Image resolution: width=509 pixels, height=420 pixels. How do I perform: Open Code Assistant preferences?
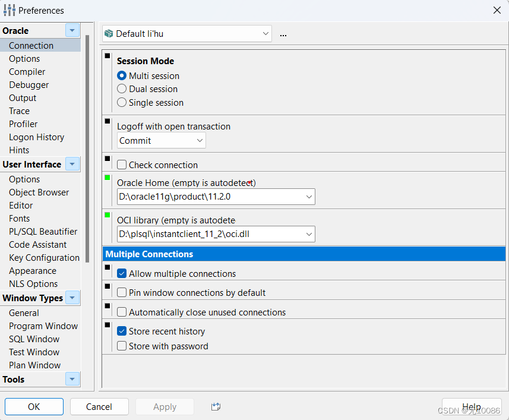[37, 244]
